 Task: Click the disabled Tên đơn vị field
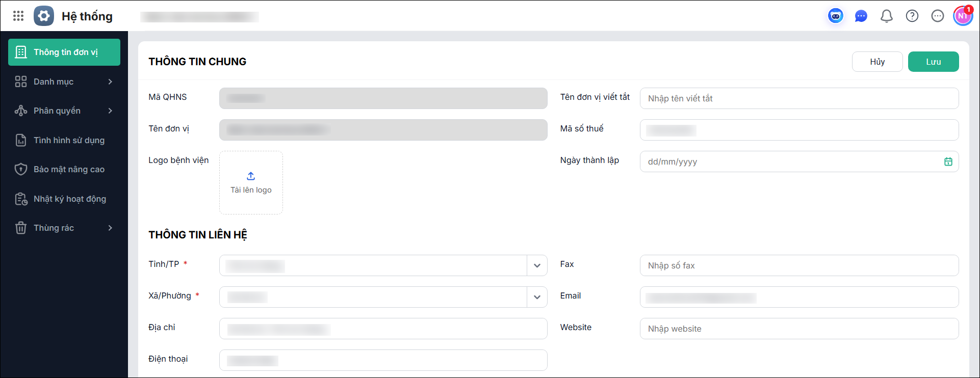click(383, 130)
